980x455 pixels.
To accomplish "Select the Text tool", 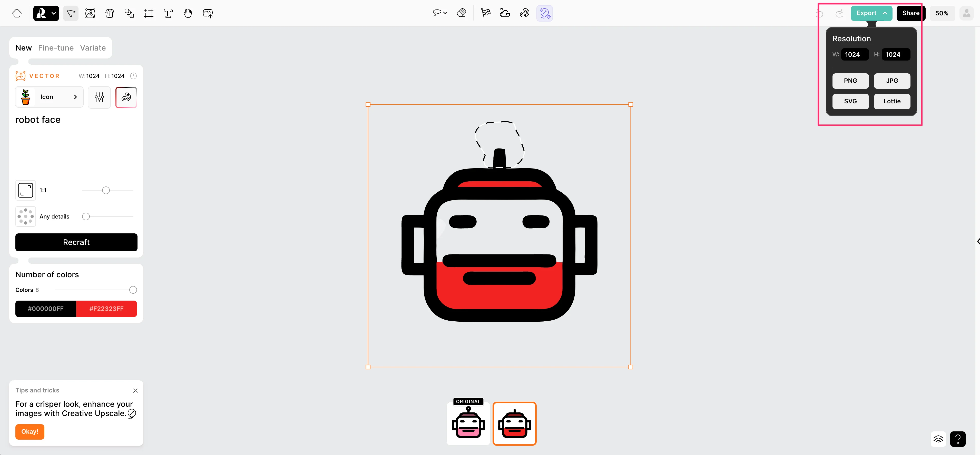I will coord(168,13).
